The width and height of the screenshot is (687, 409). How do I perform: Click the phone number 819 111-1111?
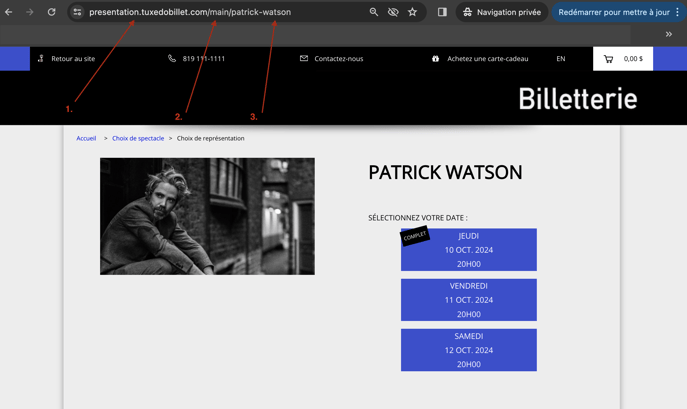coord(204,59)
